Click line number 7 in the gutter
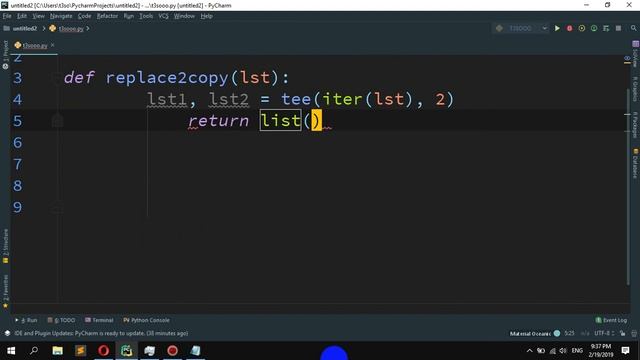 (17, 164)
